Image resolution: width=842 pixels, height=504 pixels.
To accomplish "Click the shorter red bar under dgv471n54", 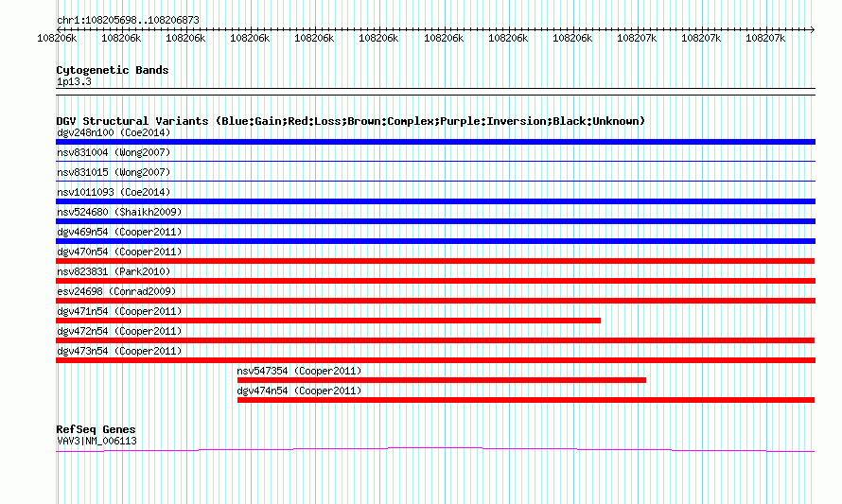I will [328, 321].
